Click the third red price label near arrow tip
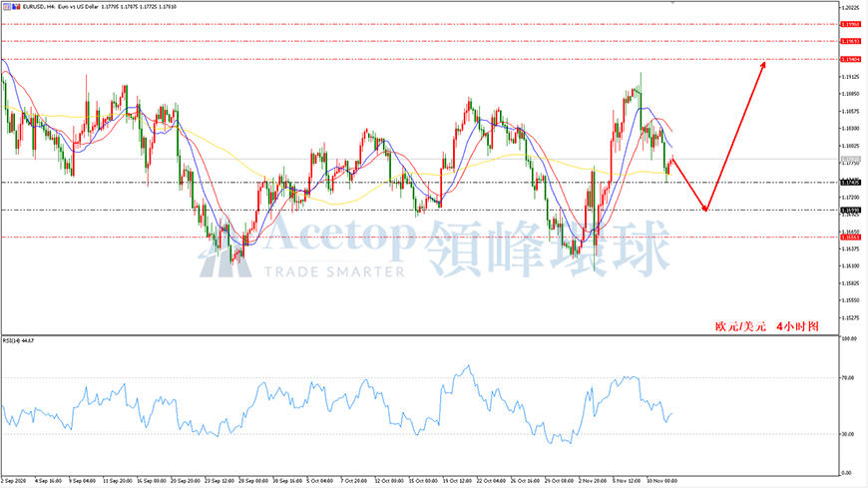Screen dimensions: 868x488 point(850,59)
